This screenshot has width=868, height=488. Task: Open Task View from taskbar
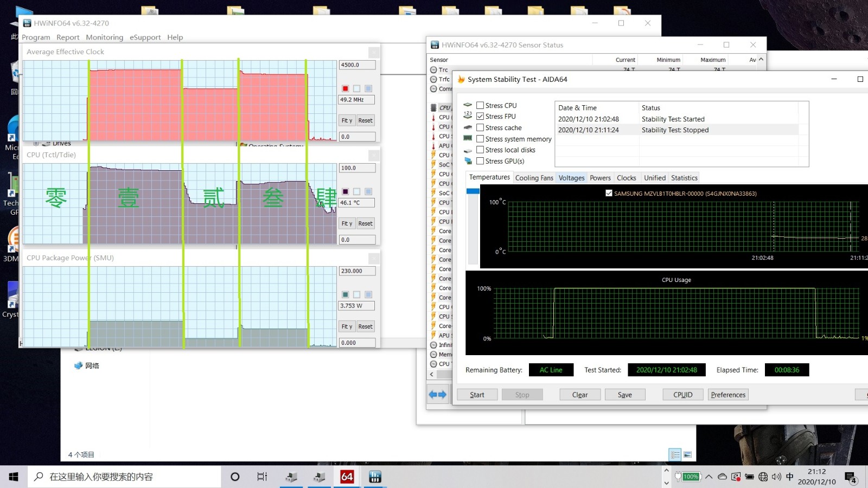coord(262,477)
